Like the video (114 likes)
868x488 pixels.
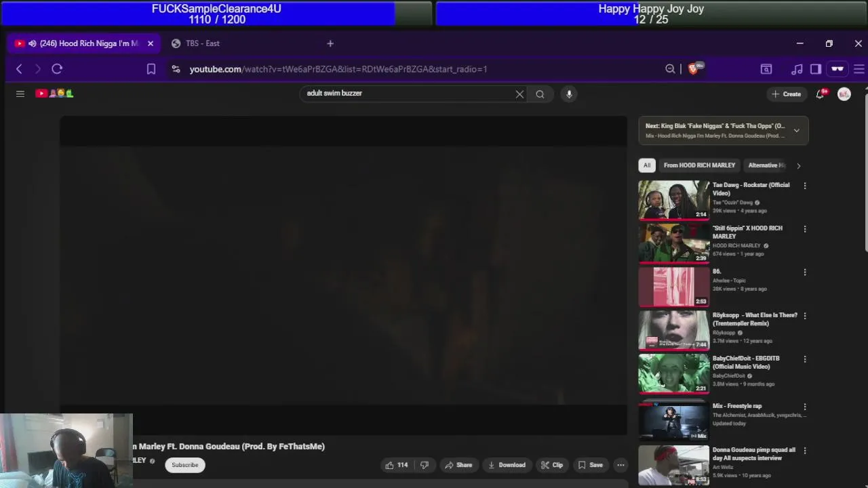click(396, 465)
